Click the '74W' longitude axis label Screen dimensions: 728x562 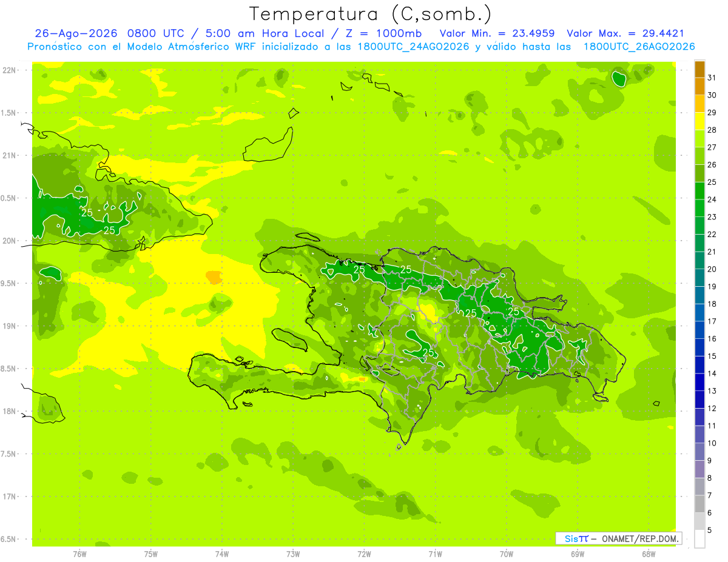pos(222,554)
